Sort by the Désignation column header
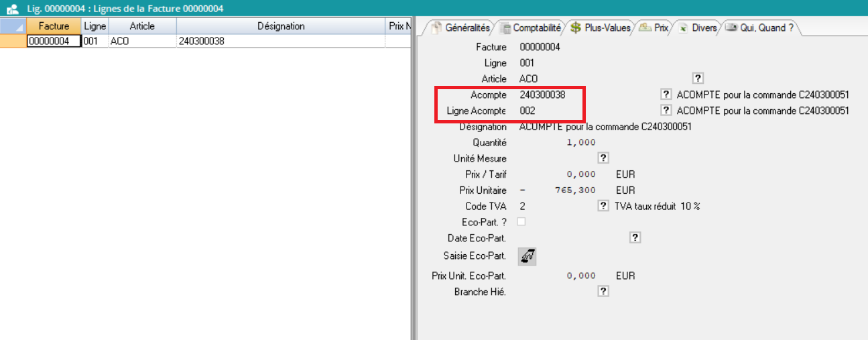868x340 pixels. [281, 26]
